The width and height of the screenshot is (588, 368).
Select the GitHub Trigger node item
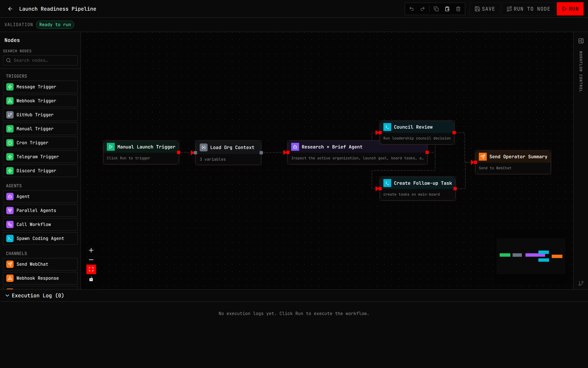(40, 115)
